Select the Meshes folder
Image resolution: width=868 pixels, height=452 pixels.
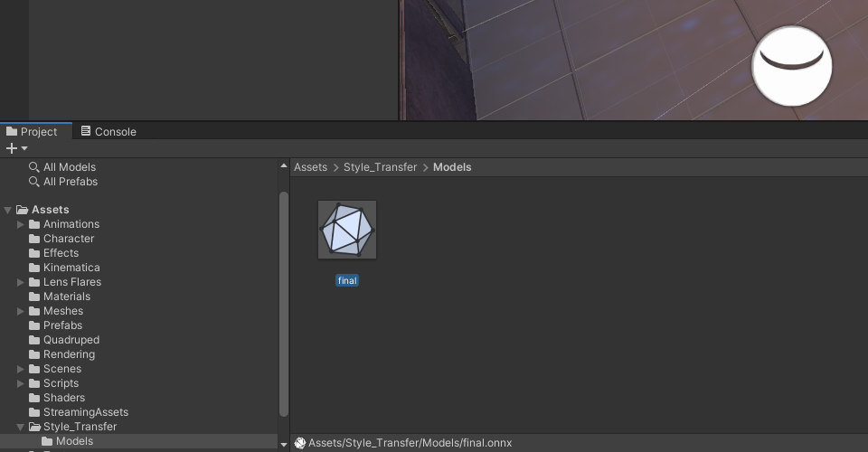pyautogui.click(x=63, y=311)
